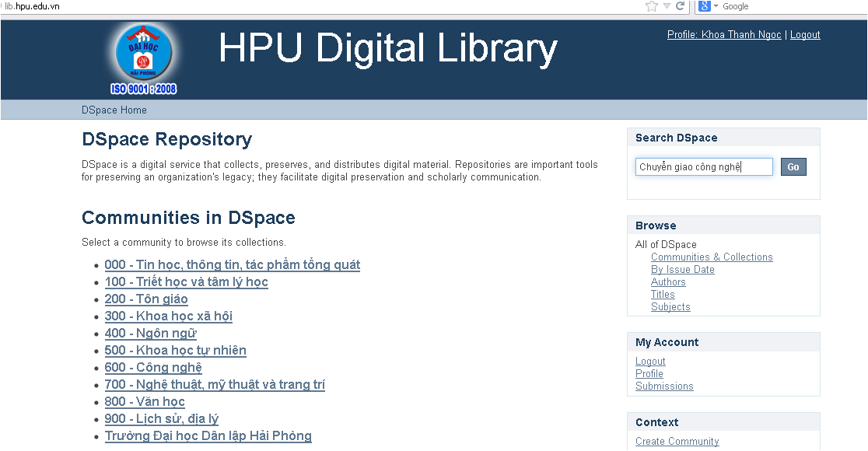
Task: Expand the search engine selector arrow
Action: pyautogui.click(x=716, y=6)
